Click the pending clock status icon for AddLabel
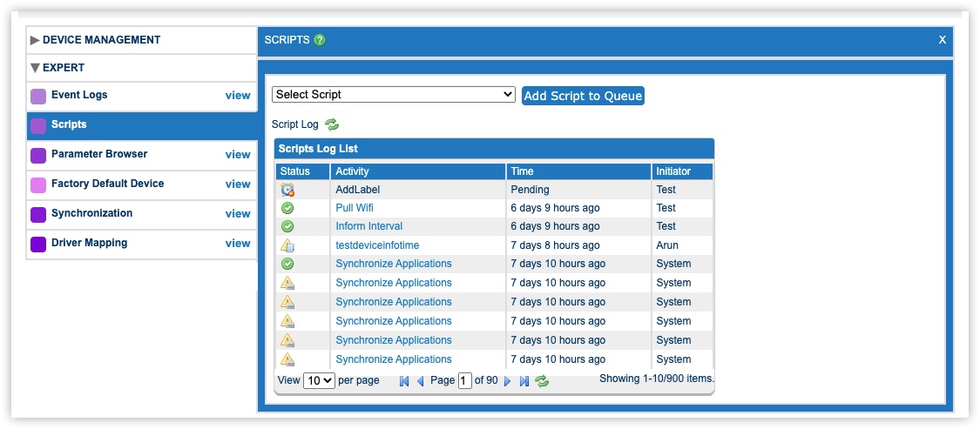This screenshot has width=980, height=429. (x=287, y=190)
